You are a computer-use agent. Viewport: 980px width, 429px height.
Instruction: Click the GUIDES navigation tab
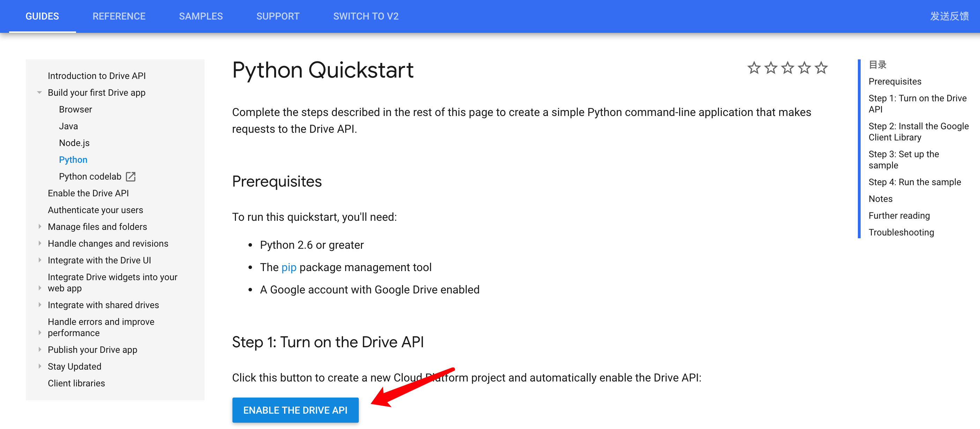(42, 16)
